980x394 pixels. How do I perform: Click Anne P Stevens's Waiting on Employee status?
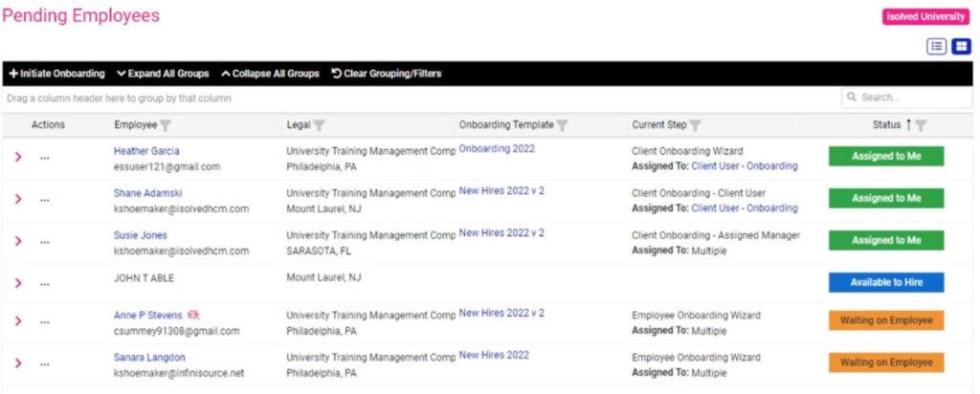pos(886,320)
